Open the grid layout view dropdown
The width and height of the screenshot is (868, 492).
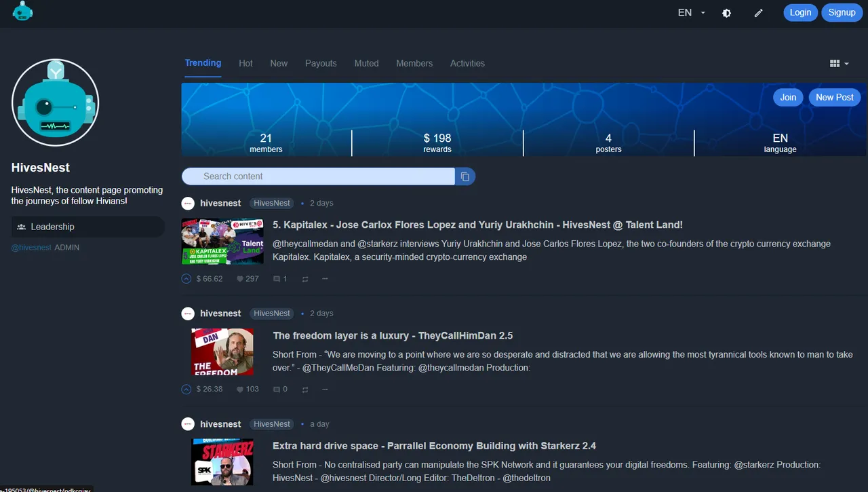click(839, 64)
